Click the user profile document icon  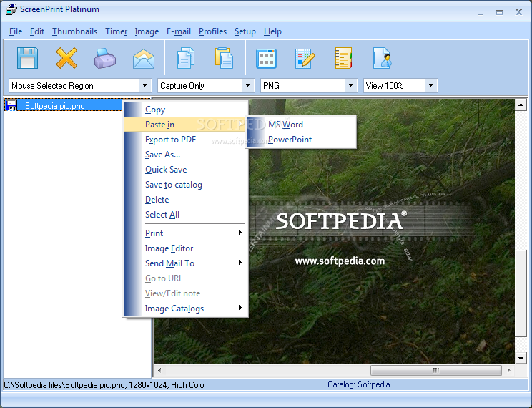pyautogui.click(x=383, y=58)
